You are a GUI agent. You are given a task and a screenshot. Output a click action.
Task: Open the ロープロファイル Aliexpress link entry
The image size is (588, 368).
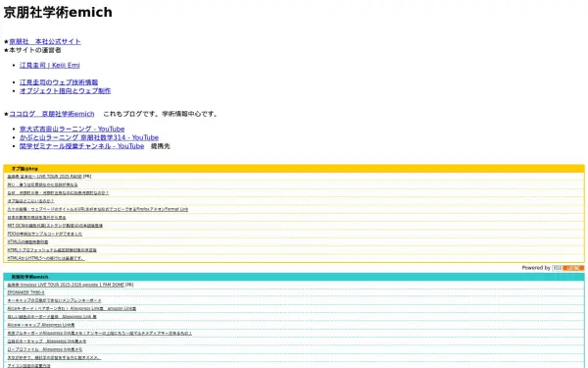[45, 349]
